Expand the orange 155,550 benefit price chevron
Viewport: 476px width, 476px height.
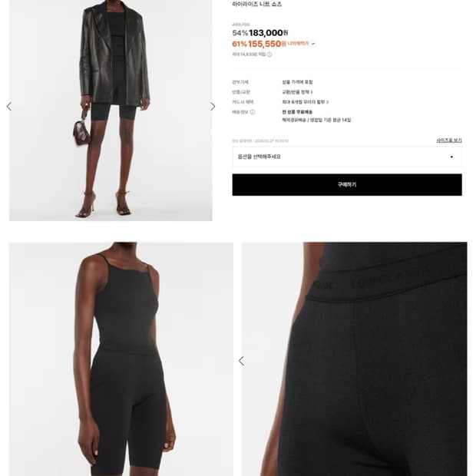313,44
